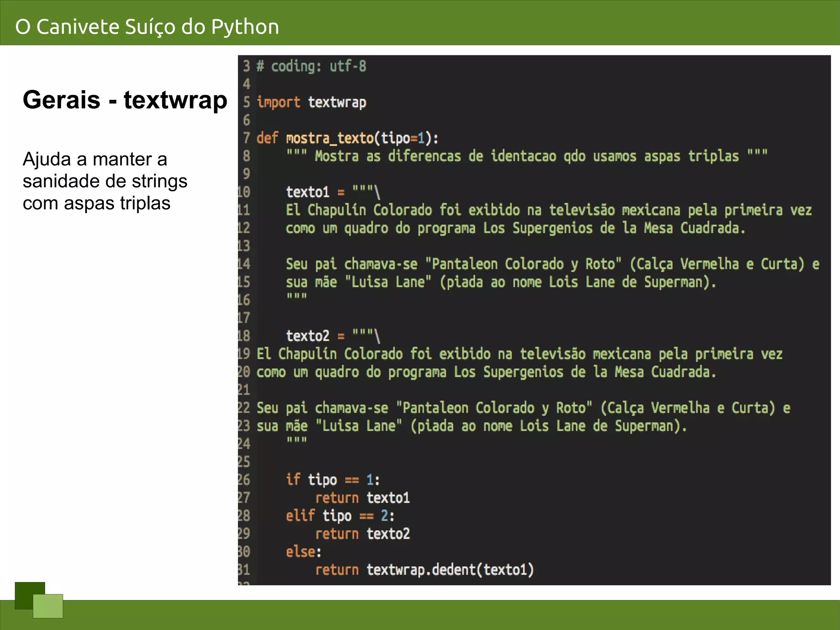This screenshot has width=840, height=630.
Task: Click unindented line 'El Chapulín Colorado' on line 19
Action: pyautogui.click(x=520, y=354)
